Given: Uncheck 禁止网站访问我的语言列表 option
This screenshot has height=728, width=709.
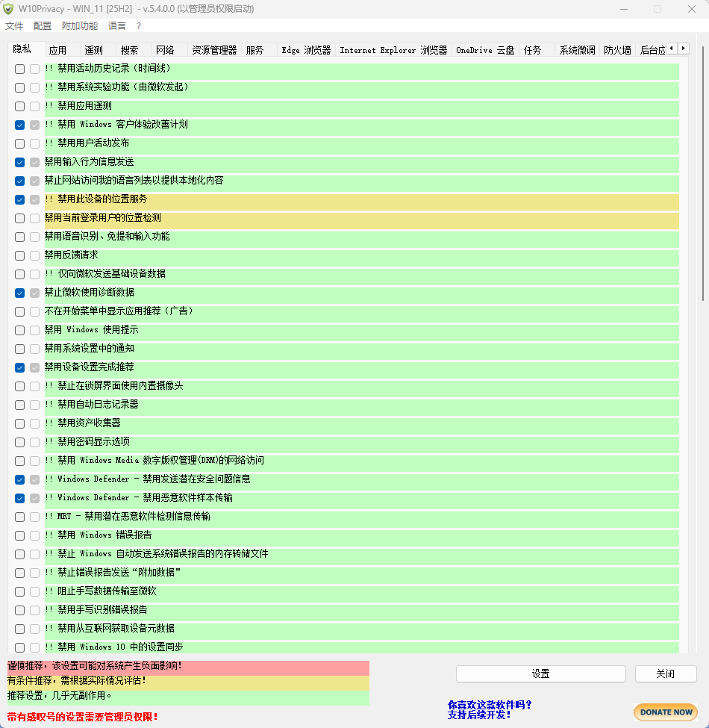Looking at the screenshot, I should coord(19,181).
